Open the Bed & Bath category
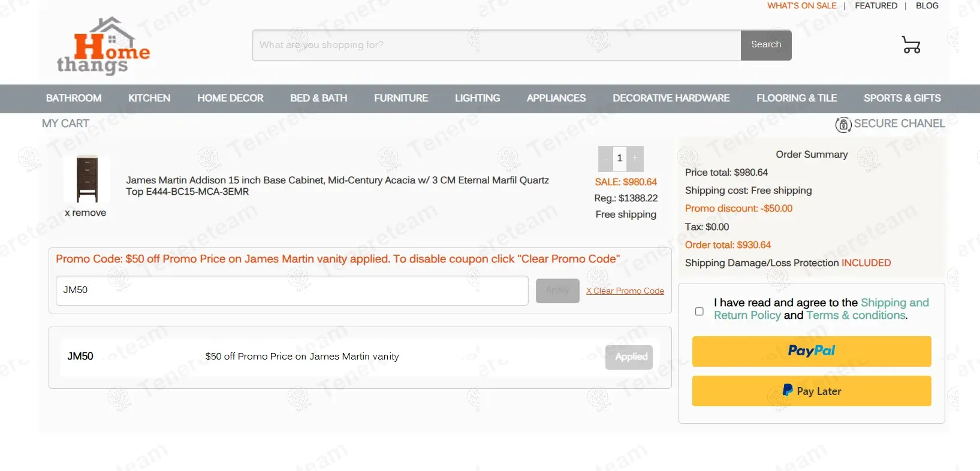This screenshot has width=980, height=471. [319, 98]
